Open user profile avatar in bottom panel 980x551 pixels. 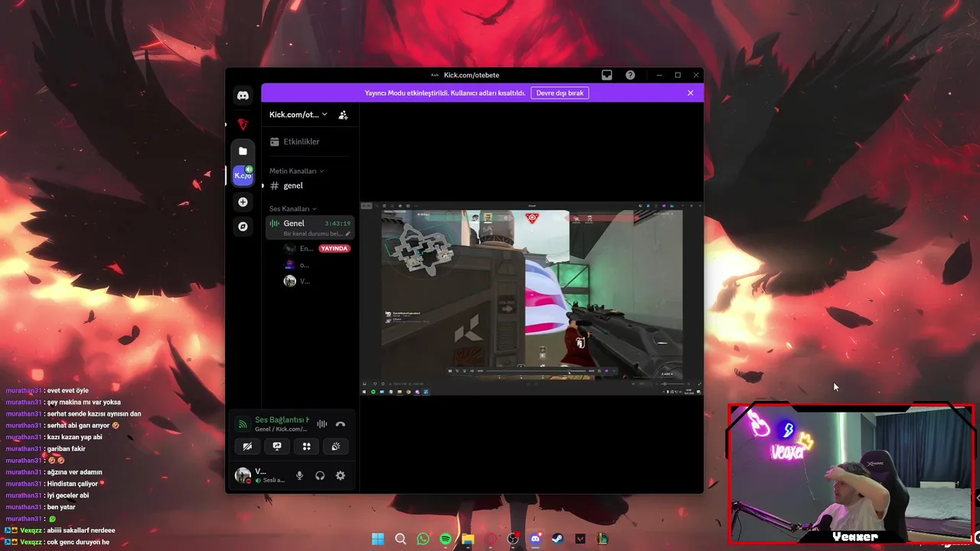(x=243, y=475)
